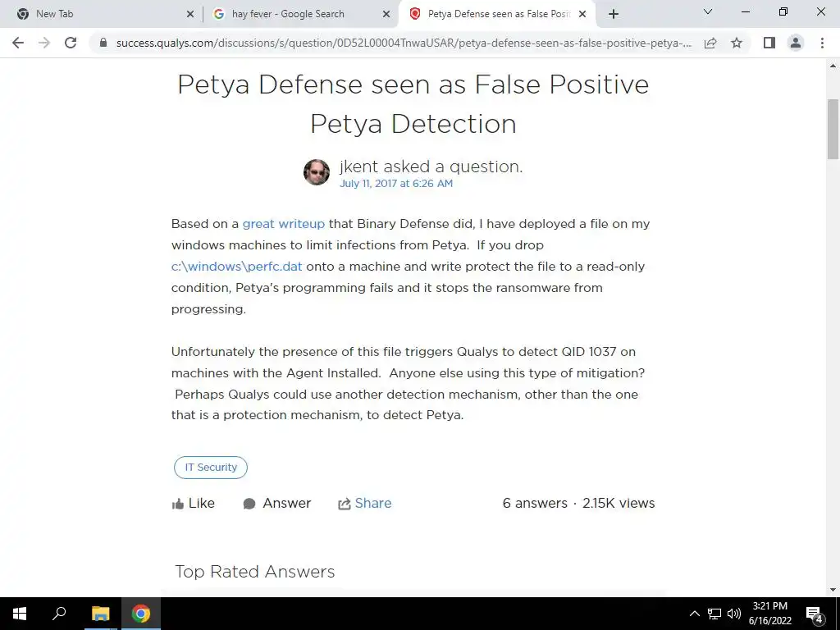The image size is (840, 630).
Task: Select the IT Security topic tag
Action: (211, 467)
